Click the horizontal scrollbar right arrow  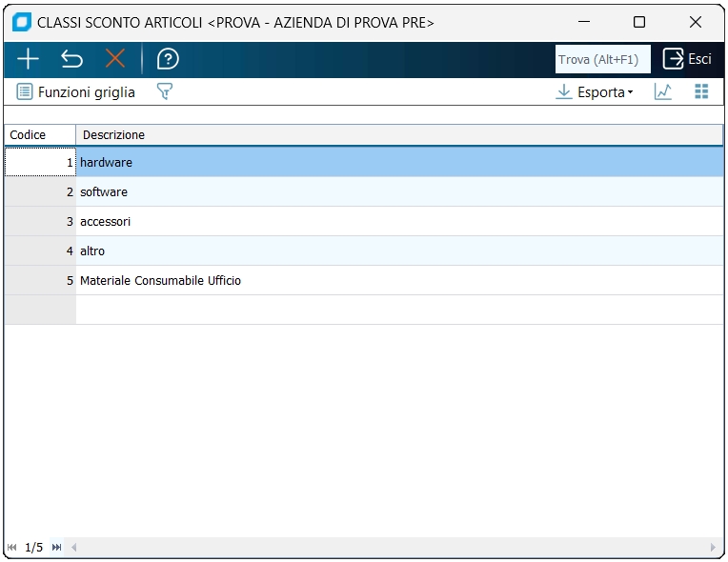coord(713,548)
